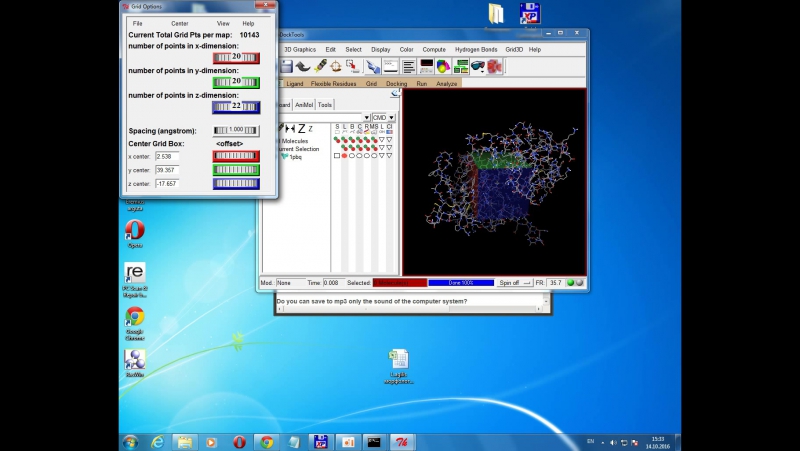800x451 pixels.
Task: Click the text lines toolbar icon
Action: (409, 66)
